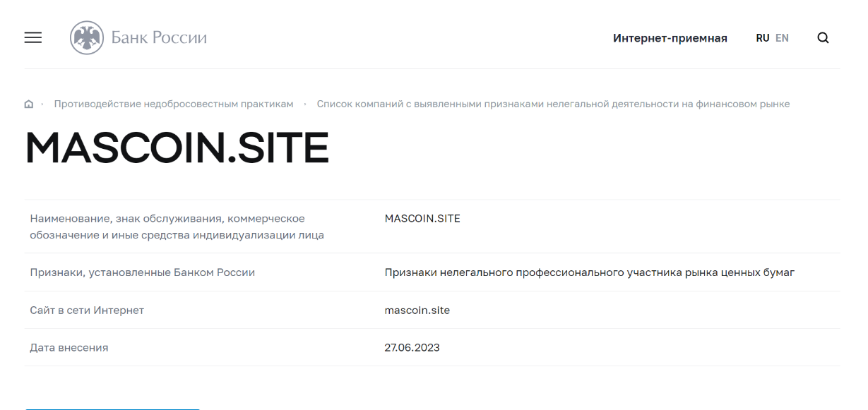Click 'Сайт в сети Интернет' label
This screenshot has height=410, width=868.
click(87, 310)
